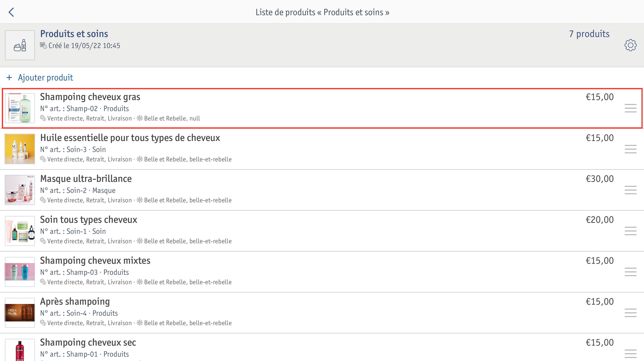This screenshot has height=361, width=644.
Task: Grab reorder handle for Soin tous types cheveux
Action: click(x=630, y=231)
